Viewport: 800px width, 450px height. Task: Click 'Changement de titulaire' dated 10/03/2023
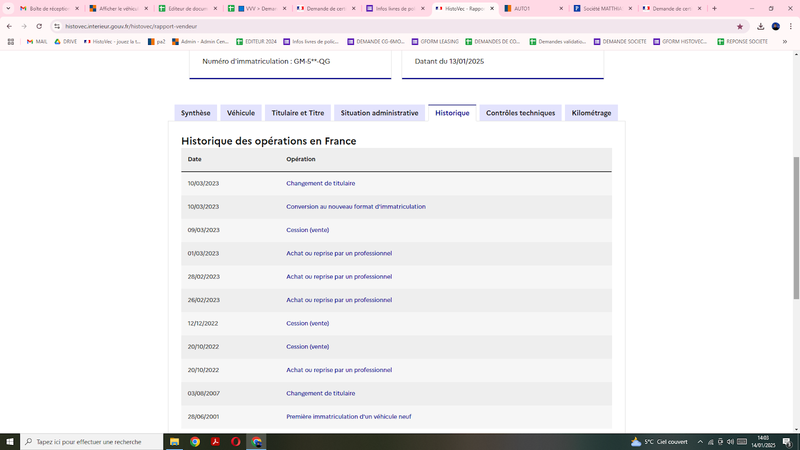(x=320, y=183)
